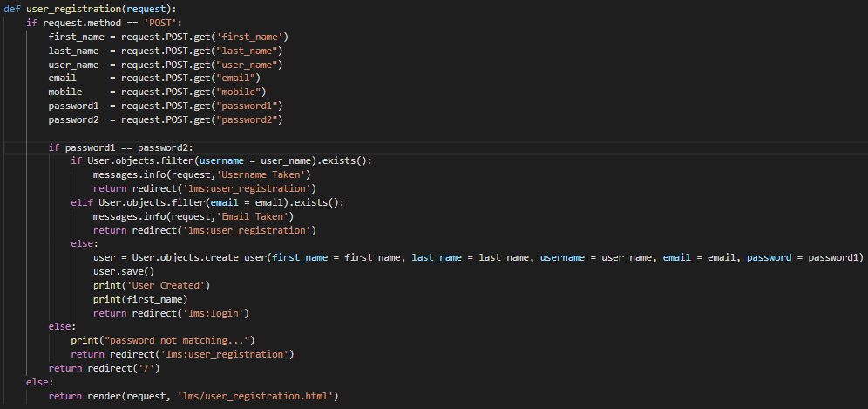The height and width of the screenshot is (409, 868).
Task: Click the quoted 'first_name' string literal
Action: (x=251, y=37)
